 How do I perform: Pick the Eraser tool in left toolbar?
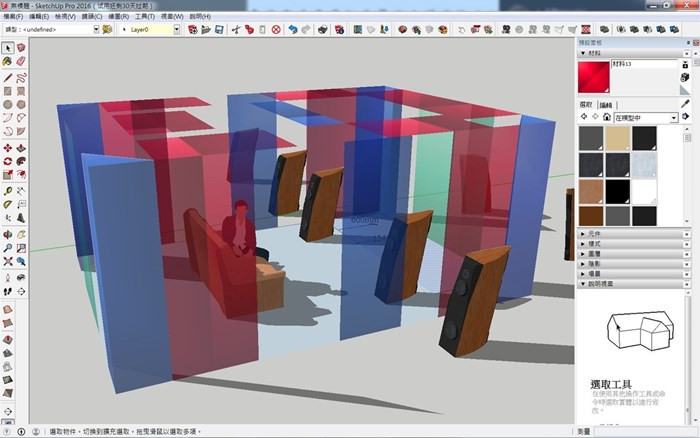(x=21, y=62)
